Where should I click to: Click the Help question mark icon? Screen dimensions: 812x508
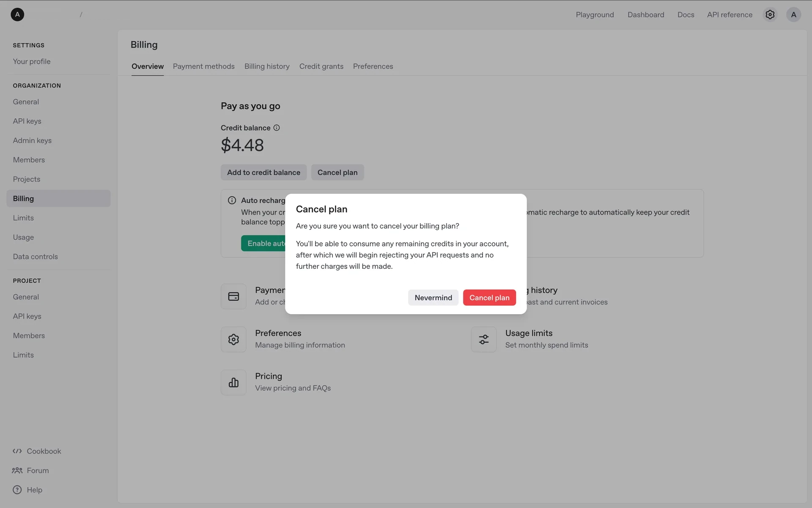click(17, 490)
